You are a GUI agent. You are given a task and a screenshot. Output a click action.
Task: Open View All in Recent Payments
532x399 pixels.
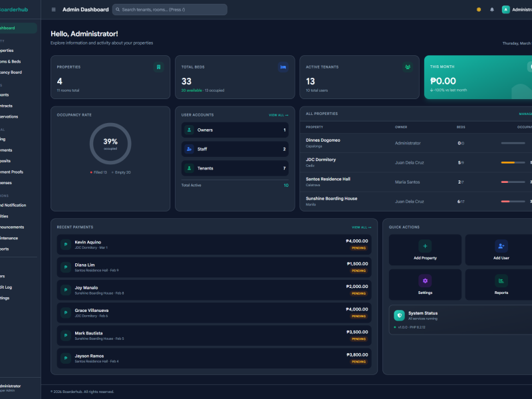click(361, 227)
